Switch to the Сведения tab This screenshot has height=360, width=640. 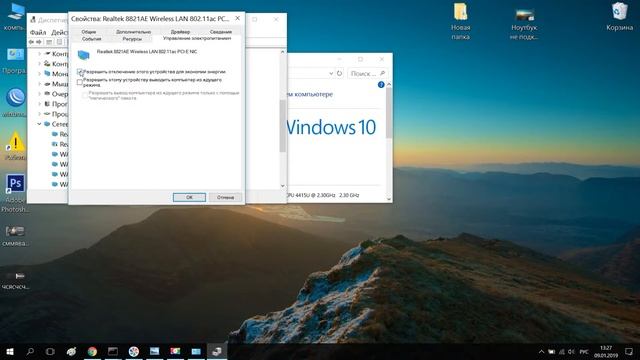click(221, 32)
